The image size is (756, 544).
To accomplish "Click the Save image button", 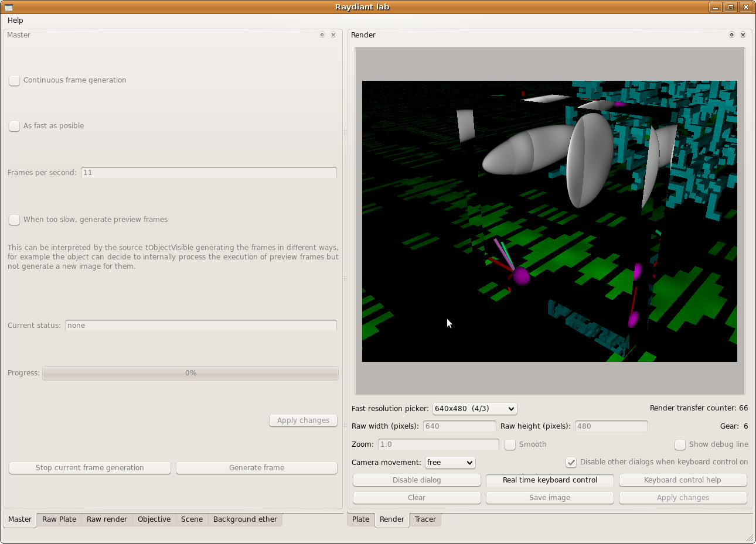I will [549, 498].
